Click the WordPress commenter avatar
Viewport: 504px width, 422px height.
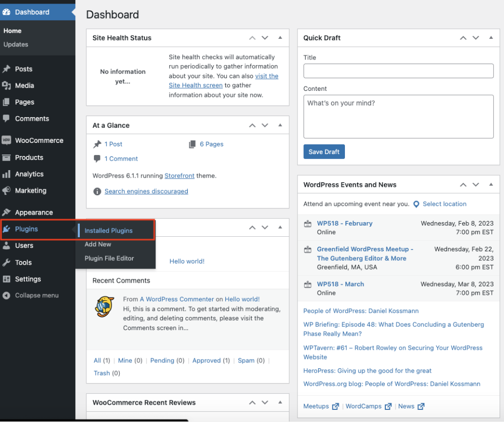click(x=105, y=306)
